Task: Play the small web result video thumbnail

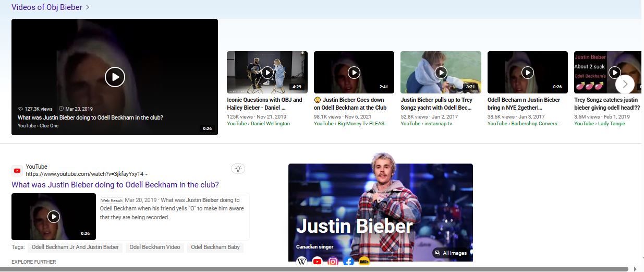Action: click(x=54, y=216)
